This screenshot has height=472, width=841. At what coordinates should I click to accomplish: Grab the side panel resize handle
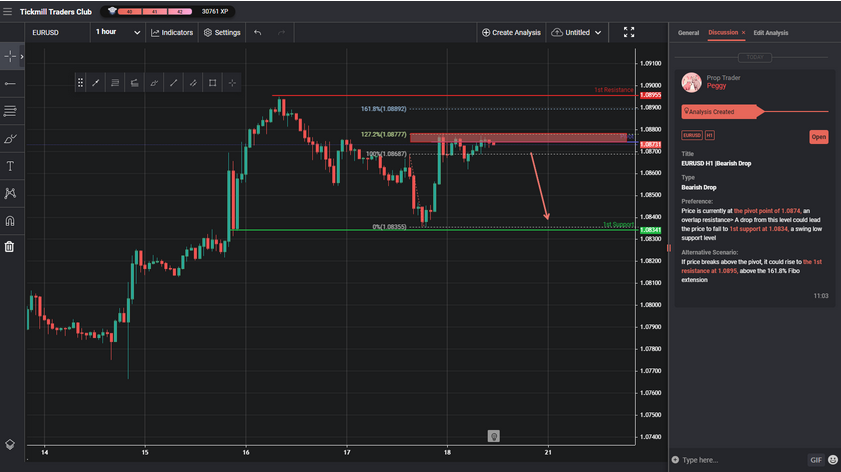(x=669, y=248)
